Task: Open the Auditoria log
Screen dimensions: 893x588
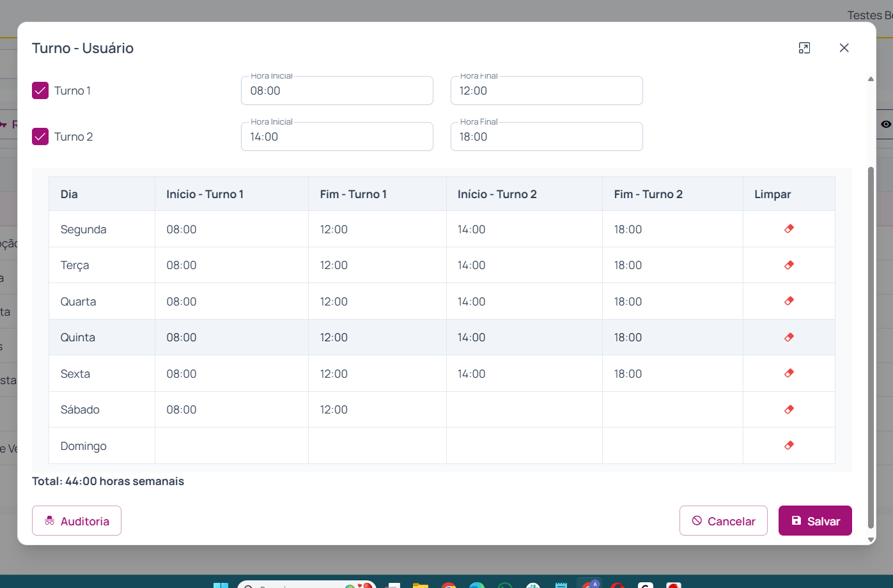Action: [x=77, y=521]
